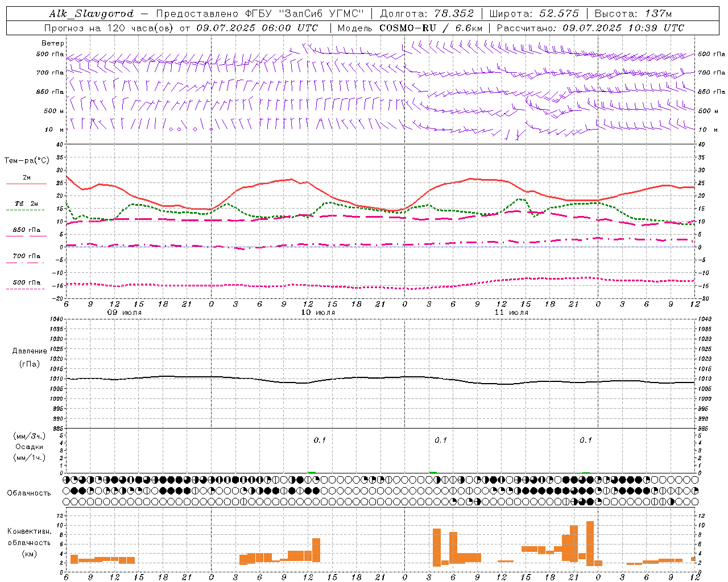Click the "Конвективн." convective cloud label

pos(30,531)
